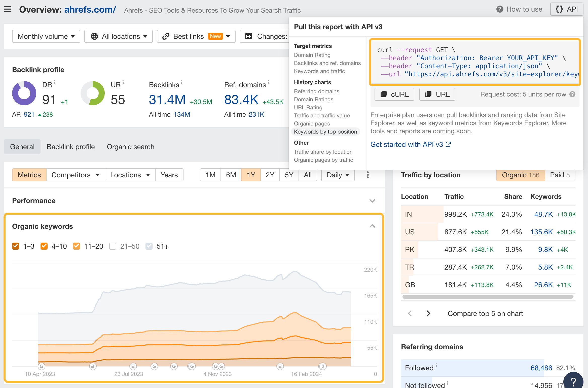Click the {} API button top right

[x=566, y=9]
